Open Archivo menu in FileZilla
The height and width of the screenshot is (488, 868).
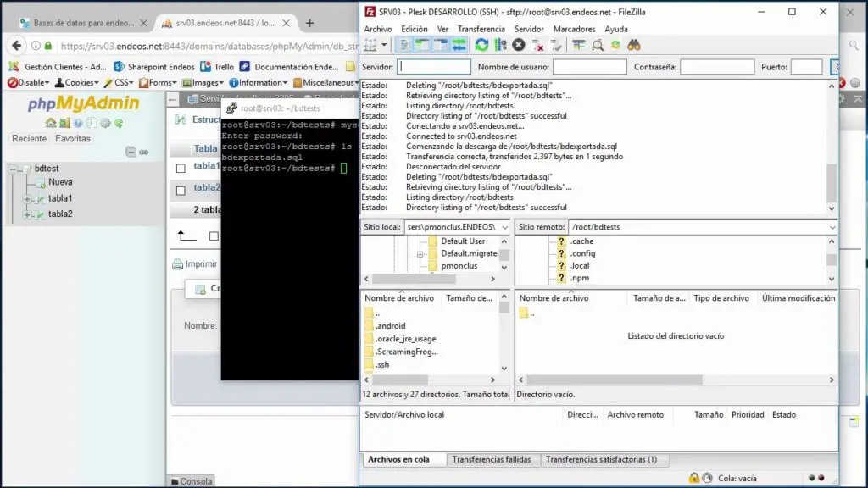click(377, 29)
